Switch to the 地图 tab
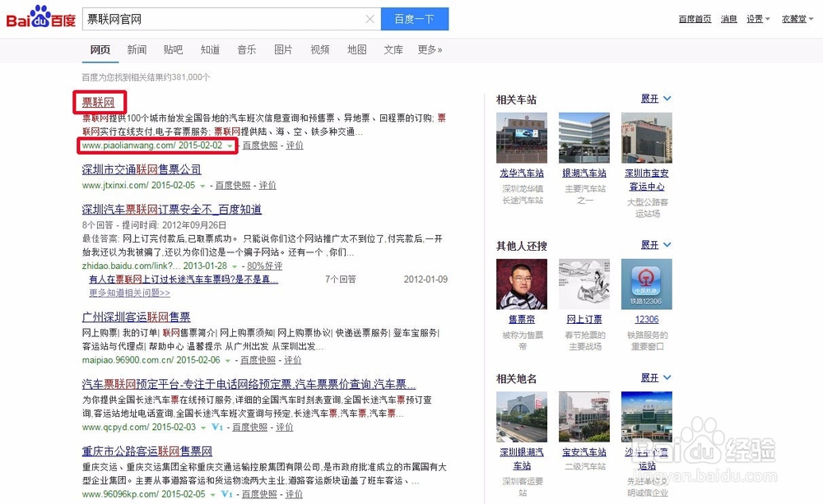 tap(357, 50)
